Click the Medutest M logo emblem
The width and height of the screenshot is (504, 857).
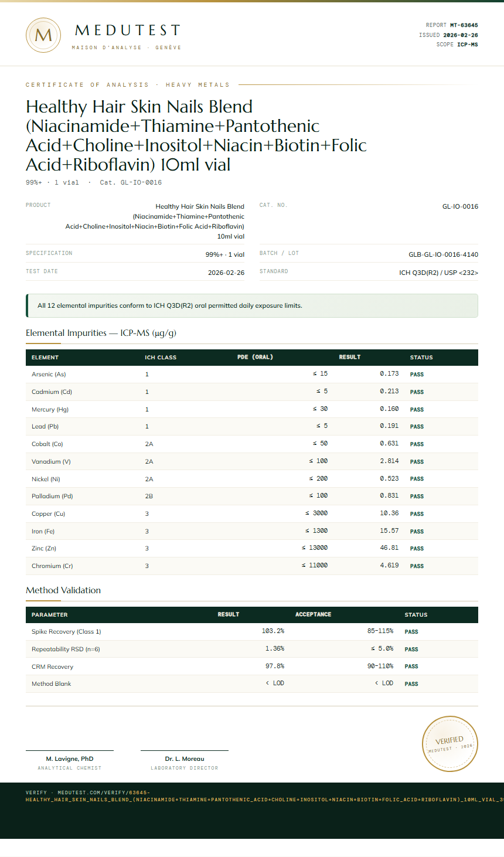(x=43, y=35)
